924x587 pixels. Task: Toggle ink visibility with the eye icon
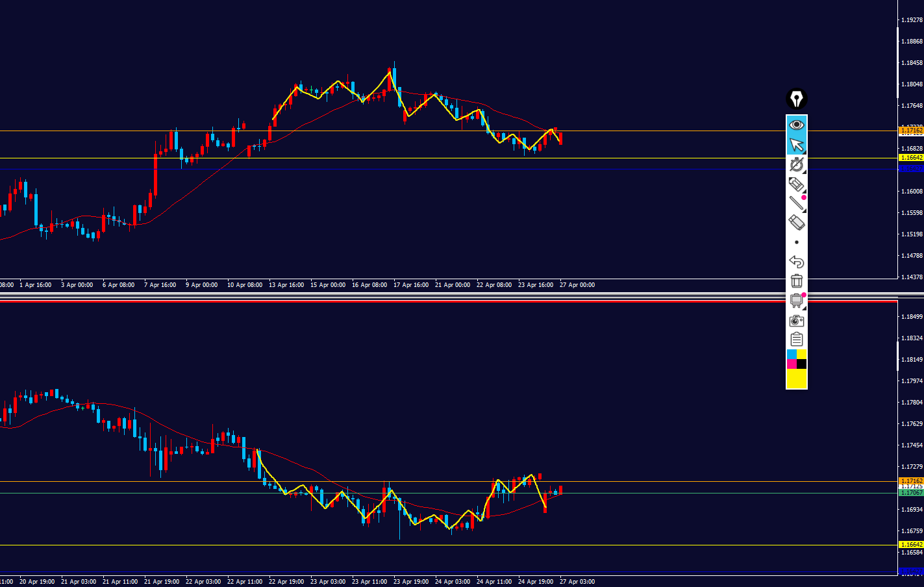click(x=796, y=125)
